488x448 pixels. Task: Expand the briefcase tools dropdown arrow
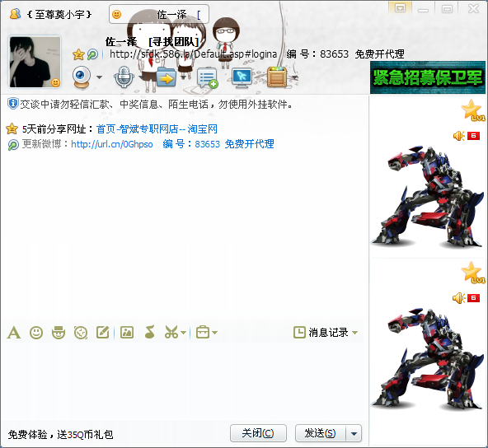click(215, 333)
